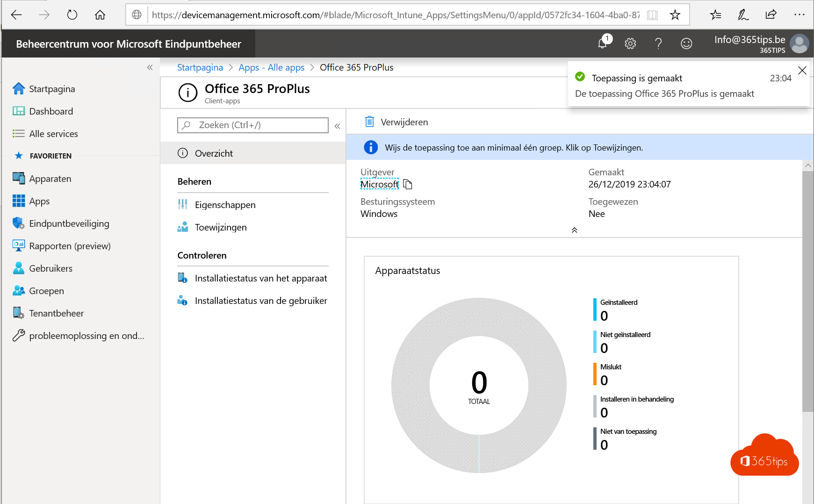Screen dimensions: 814x504
Task: Refresh the page with reload icon
Action: pos(72,15)
